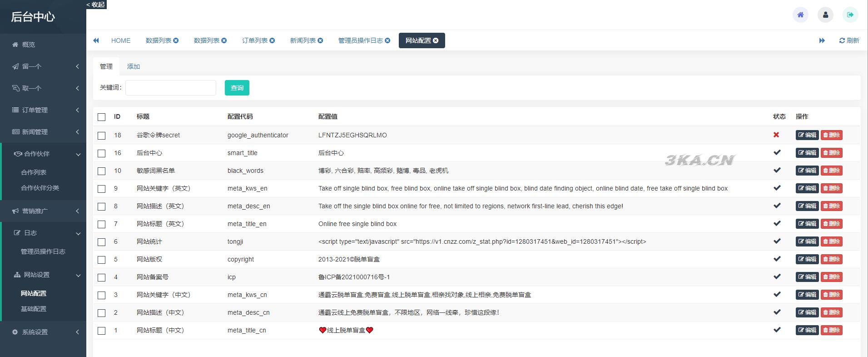Click the logout icon in header
The width and height of the screenshot is (868, 357).
pyautogui.click(x=850, y=15)
